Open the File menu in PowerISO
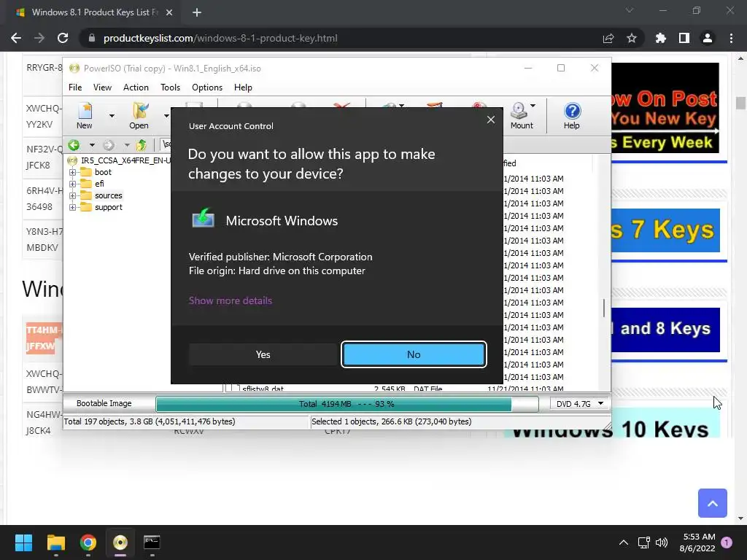This screenshot has height=560, width=747. (x=75, y=87)
